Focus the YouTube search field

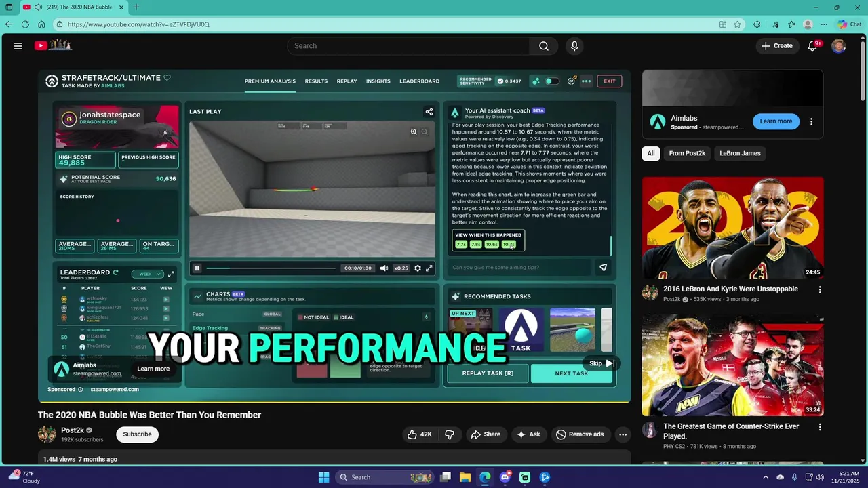point(409,46)
